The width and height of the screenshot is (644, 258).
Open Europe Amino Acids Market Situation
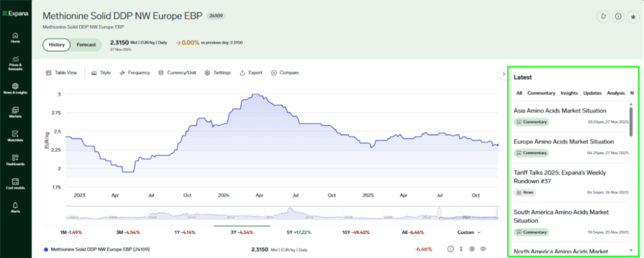coord(563,142)
